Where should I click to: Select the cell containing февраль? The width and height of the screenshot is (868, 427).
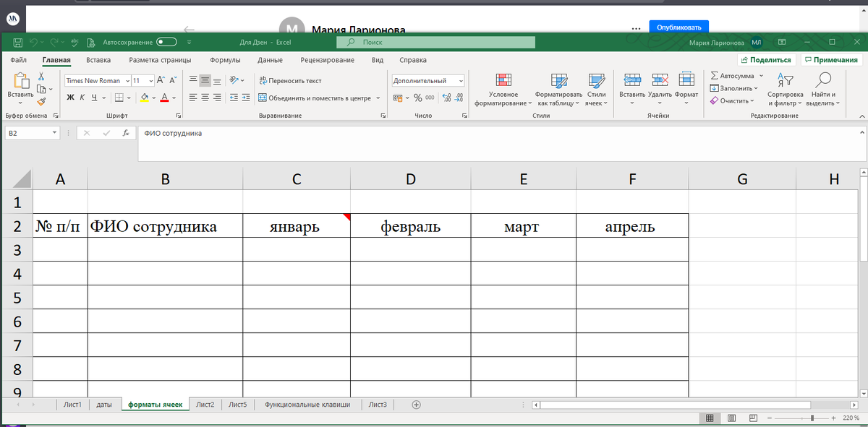pos(410,225)
